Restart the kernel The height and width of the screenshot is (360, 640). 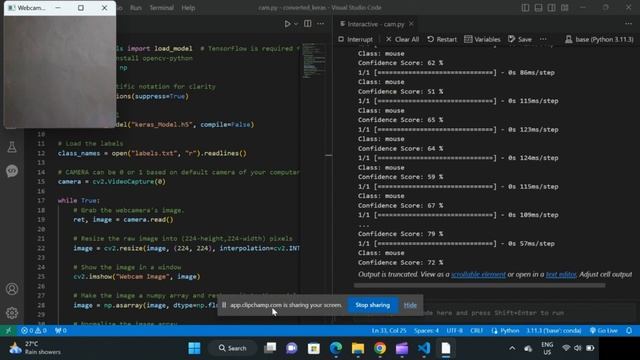click(442, 39)
